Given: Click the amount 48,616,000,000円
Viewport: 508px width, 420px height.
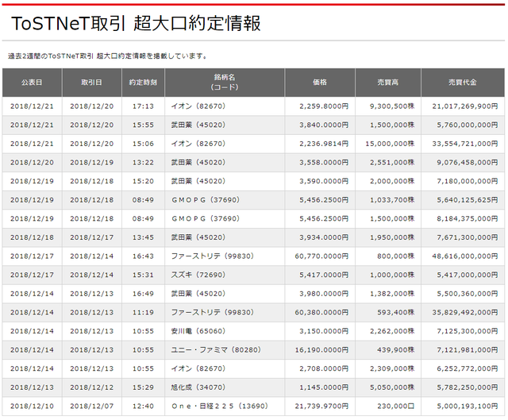Looking at the screenshot, I should click(465, 256).
